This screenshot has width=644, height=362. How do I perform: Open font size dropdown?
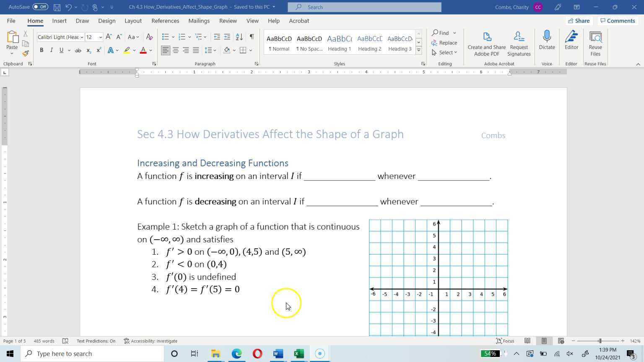click(100, 37)
